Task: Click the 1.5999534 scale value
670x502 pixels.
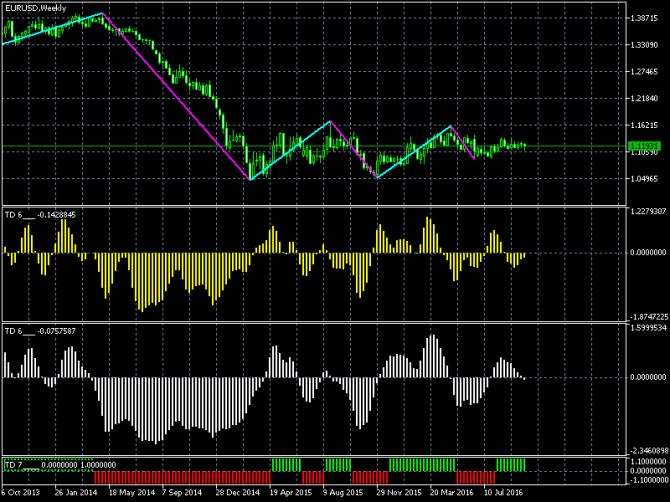Action: (648, 328)
